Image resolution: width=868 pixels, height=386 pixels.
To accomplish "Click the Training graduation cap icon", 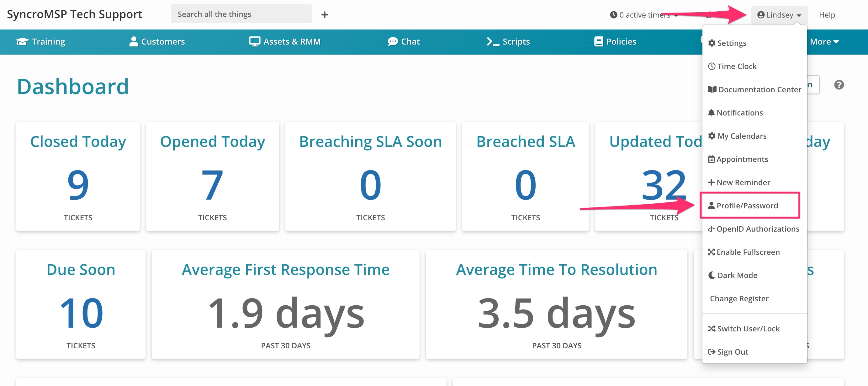I will click(x=22, y=41).
